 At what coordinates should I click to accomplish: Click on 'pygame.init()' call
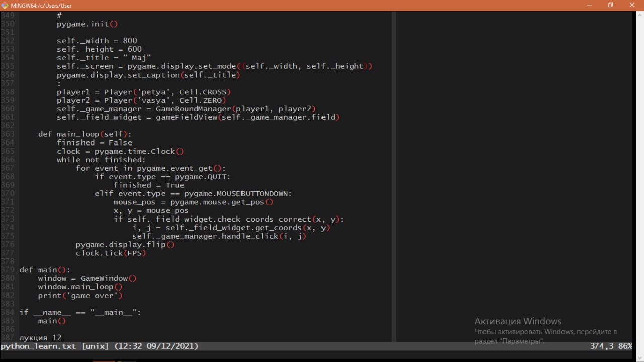pos(87,24)
